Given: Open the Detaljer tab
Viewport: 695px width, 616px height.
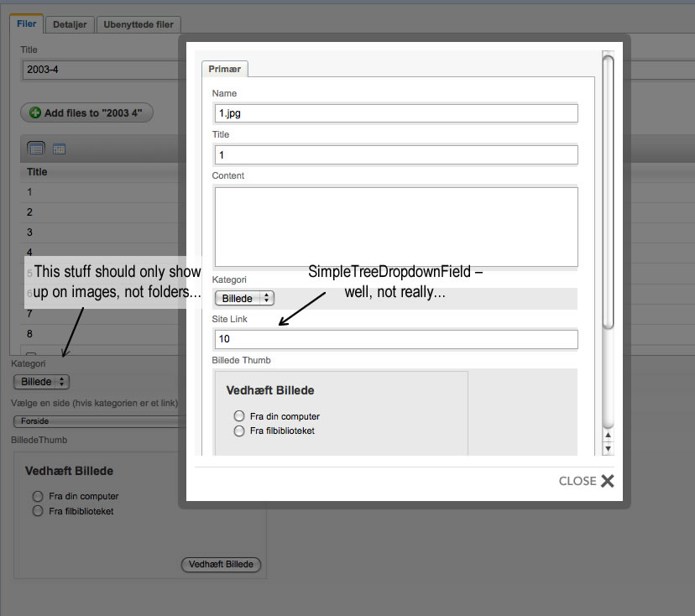Looking at the screenshot, I should [70, 25].
